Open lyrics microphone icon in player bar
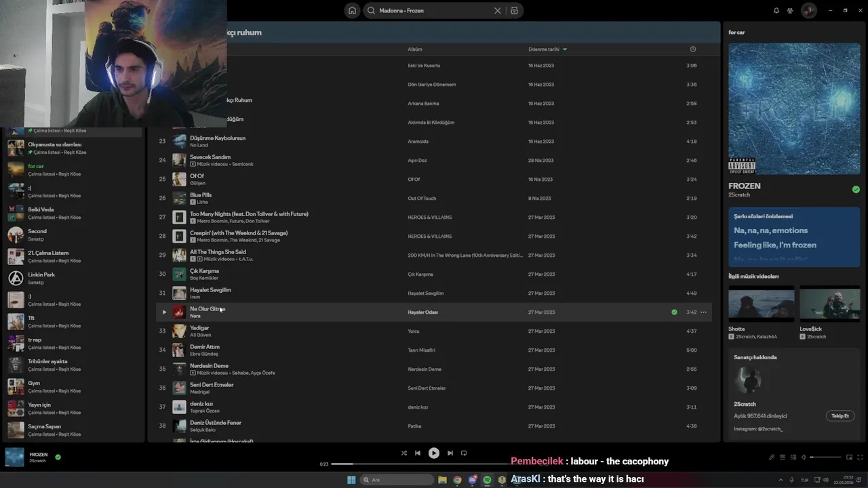 pyautogui.click(x=771, y=457)
